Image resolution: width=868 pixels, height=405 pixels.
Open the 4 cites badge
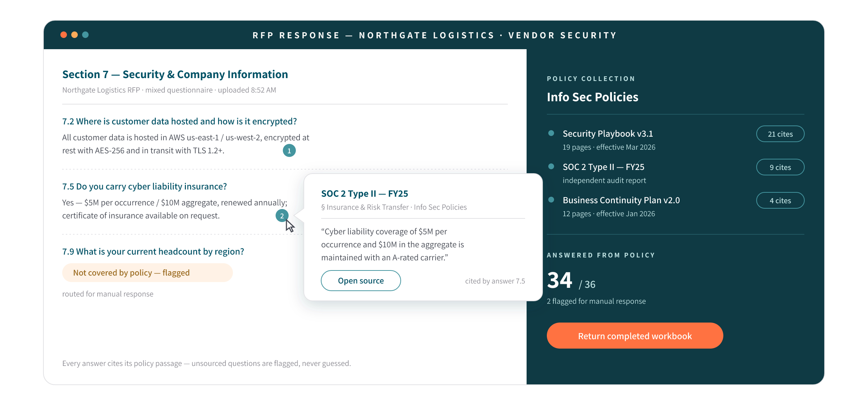click(780, 200)
